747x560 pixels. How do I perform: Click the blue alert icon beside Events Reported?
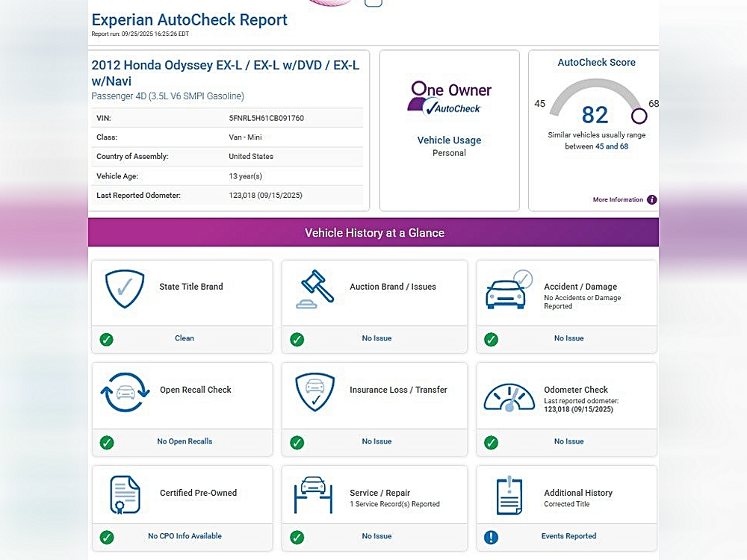491,537
